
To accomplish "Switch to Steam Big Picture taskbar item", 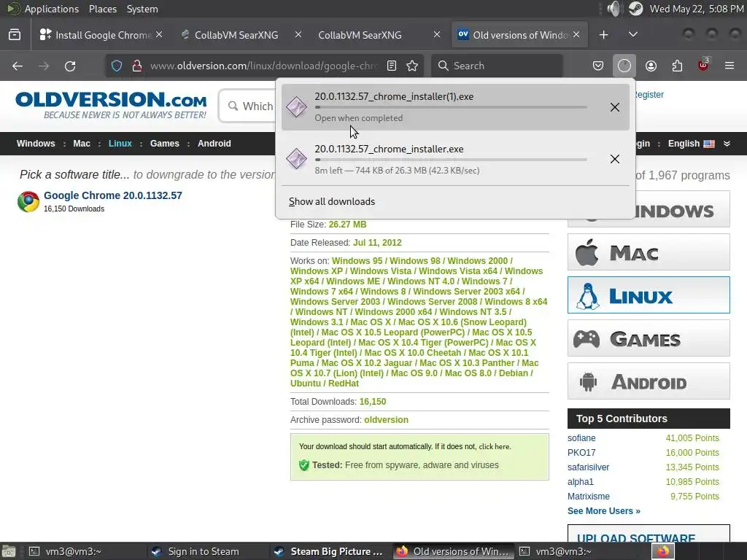I will click(x=330, y=551).
